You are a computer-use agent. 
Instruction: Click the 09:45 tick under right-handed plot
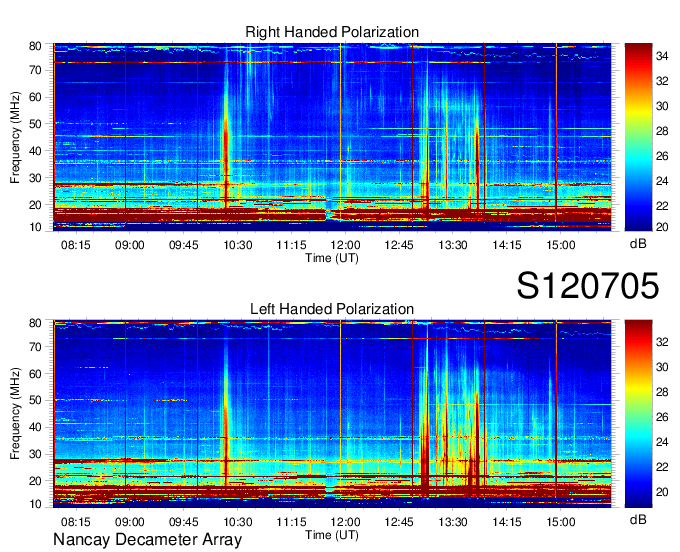click(183, 245)
